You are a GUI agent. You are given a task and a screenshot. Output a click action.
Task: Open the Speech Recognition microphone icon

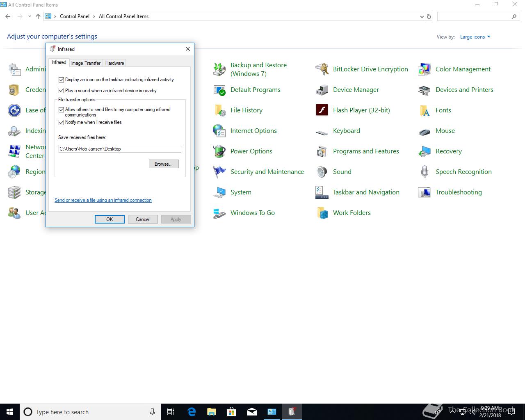coord(425,172)
